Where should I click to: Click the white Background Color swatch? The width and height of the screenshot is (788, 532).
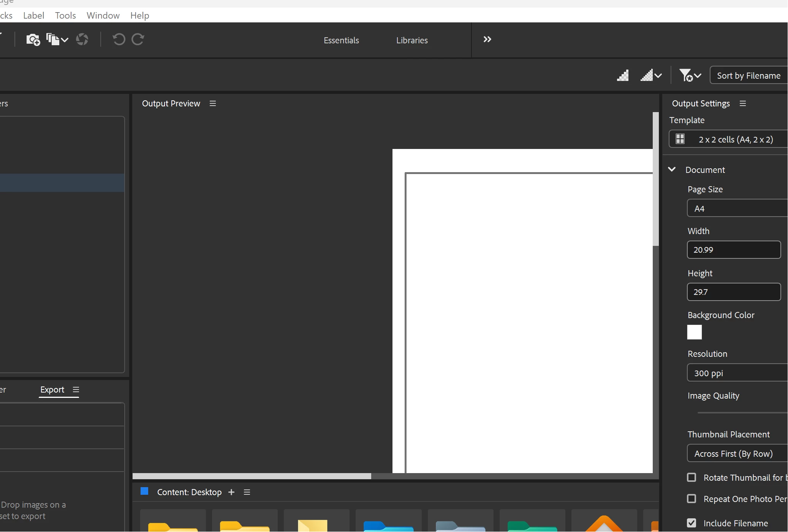694,332
